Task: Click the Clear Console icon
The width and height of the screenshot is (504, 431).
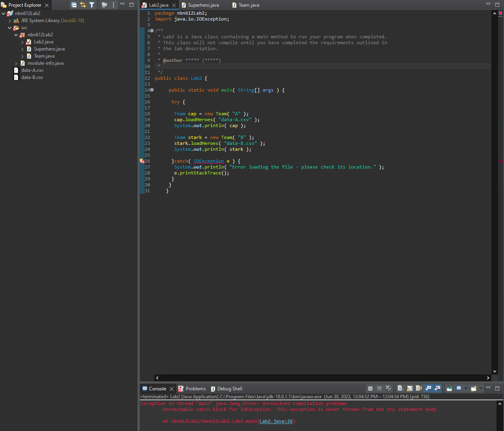Action: (x=400, y=388)
